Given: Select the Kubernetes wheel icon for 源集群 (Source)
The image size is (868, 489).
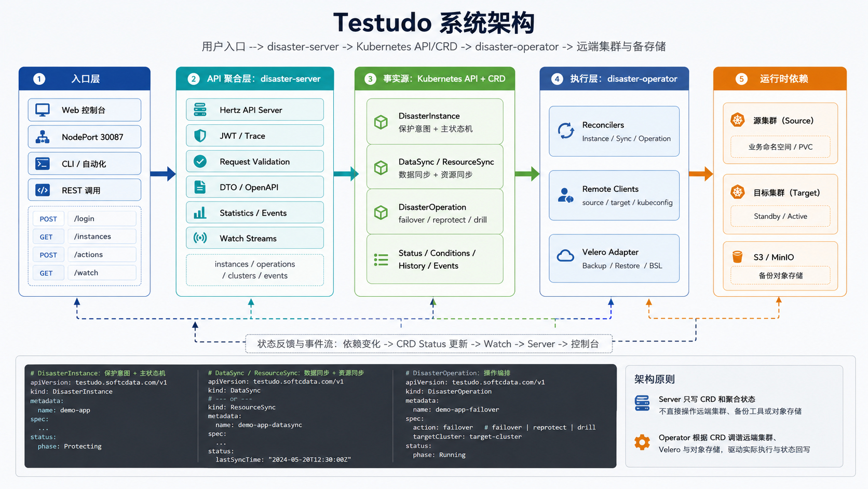Looking at the screenshot, I should 738,120.
